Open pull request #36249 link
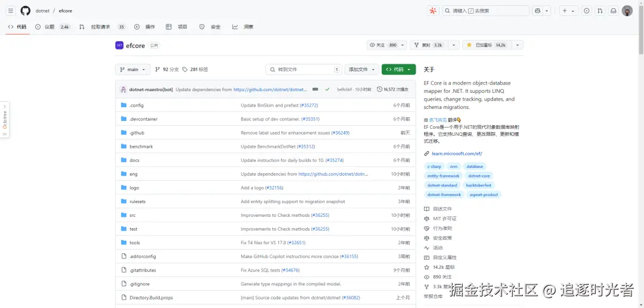The width and height of the screenshot is (644, 308). coord(340,133)
